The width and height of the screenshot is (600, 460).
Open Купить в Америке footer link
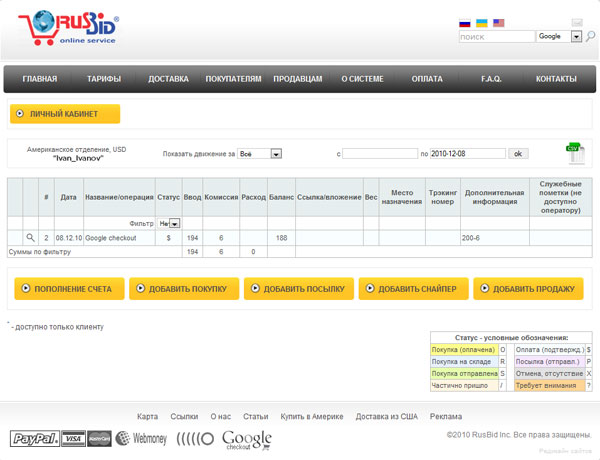(x=312, y=416)
